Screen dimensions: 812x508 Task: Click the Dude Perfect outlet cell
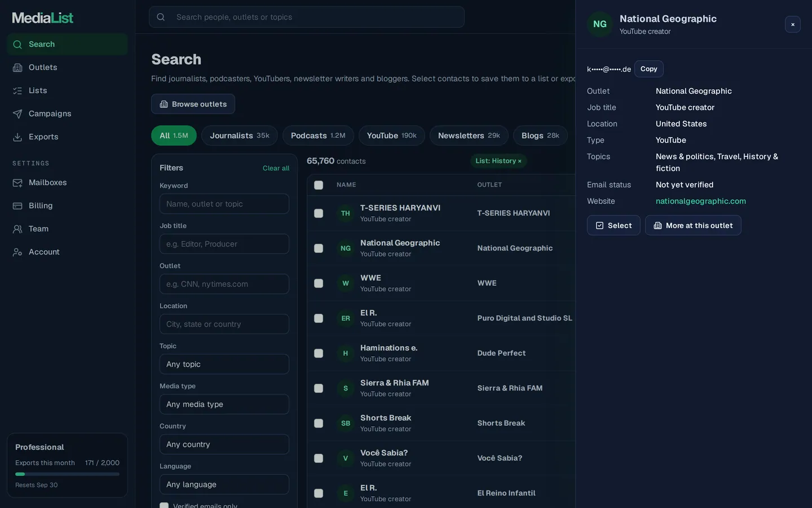pos(501,353)
